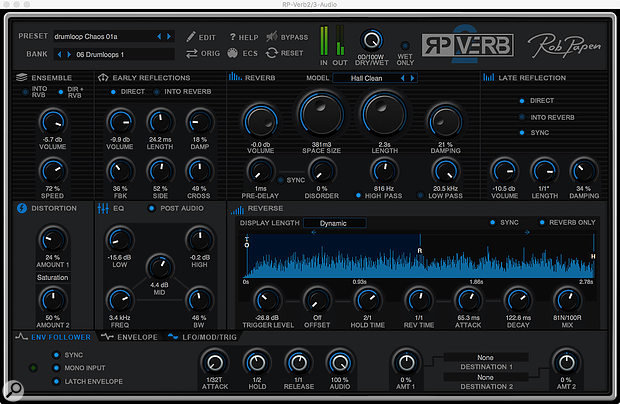Viewport: 620px width, 404px height.
Task: Toggle the Low Pass filter switch
Action: pos(421,195)
